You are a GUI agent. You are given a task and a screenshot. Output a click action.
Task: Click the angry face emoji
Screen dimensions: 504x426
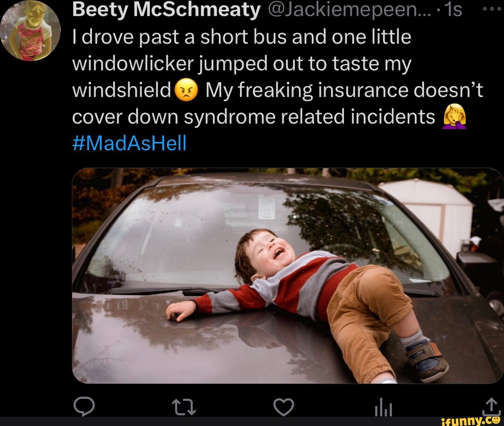186,90
